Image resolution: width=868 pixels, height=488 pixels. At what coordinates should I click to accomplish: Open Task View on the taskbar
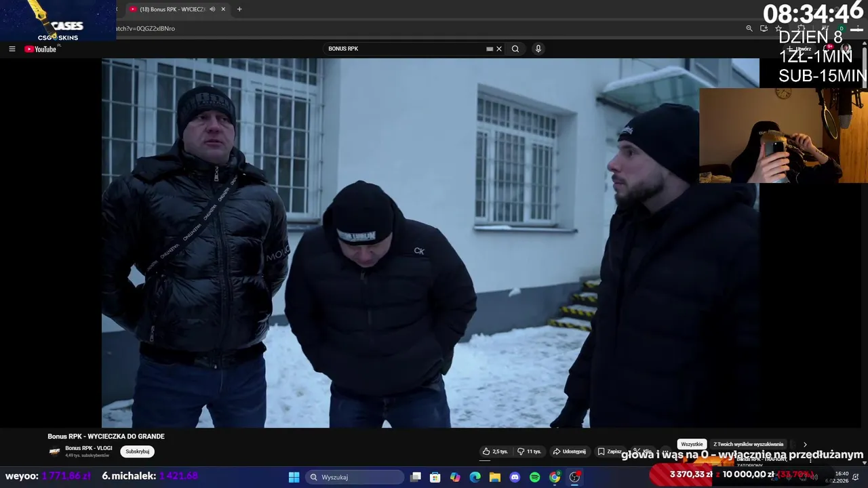(x=416, y=477)
